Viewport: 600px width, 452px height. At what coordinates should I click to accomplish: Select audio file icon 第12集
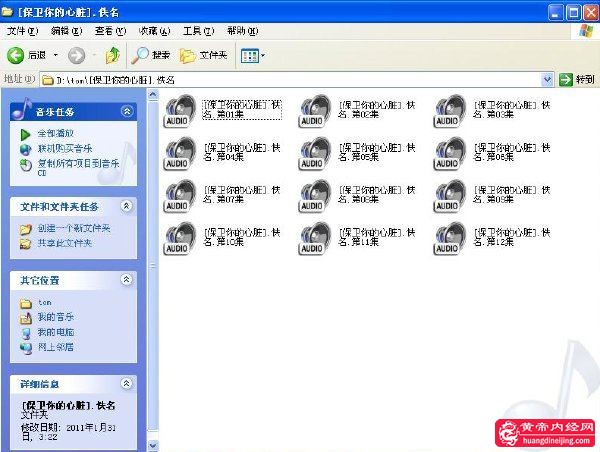click(x=450, y=238)
